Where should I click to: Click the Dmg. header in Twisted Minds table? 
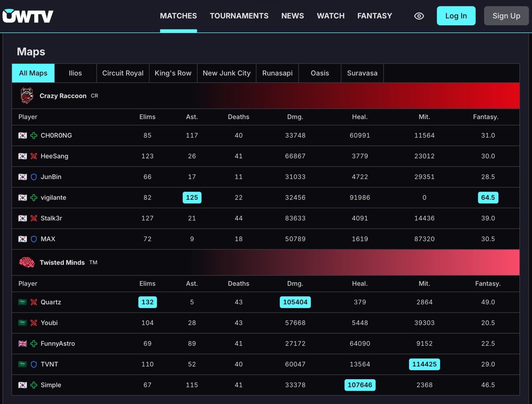(295, 283)
